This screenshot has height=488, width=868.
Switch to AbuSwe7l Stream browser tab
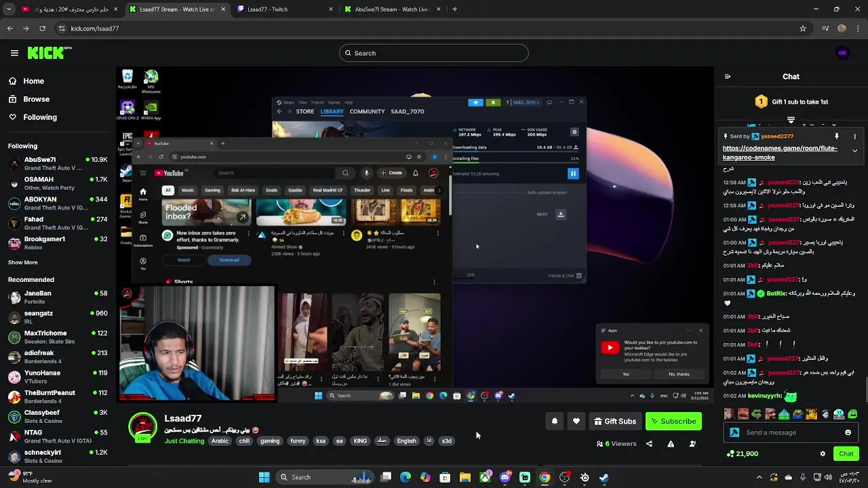(393, 9)
